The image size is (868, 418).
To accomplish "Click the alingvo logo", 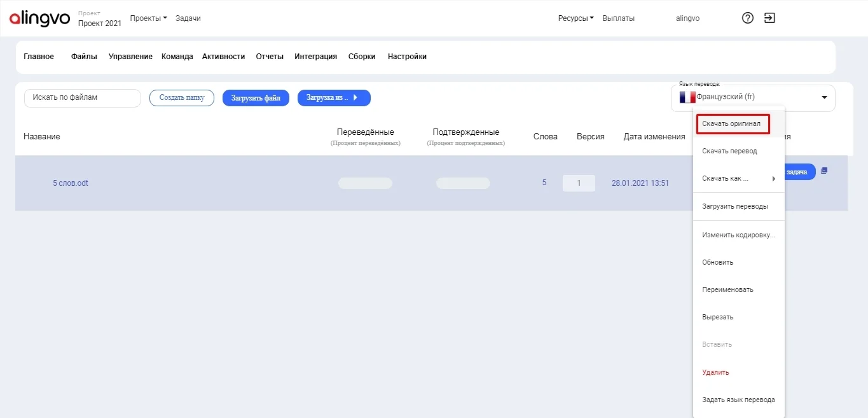I will pos(39,18).
